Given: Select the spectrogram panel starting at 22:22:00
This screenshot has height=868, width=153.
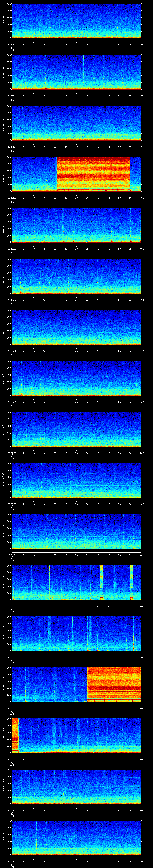Looking at the screenshot, I should click(x=76, y=429).
